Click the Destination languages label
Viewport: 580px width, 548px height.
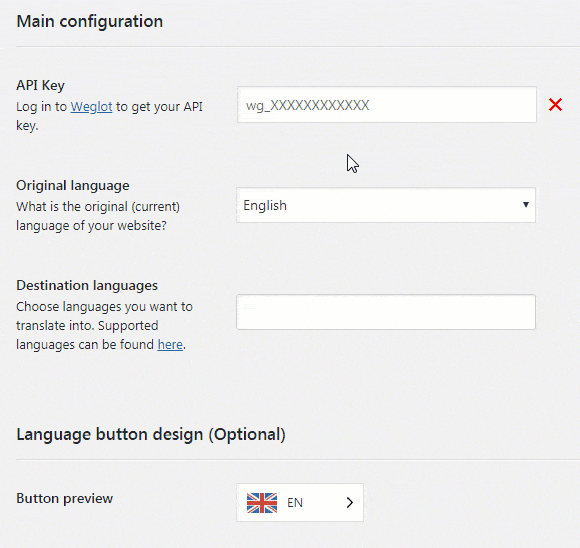[87, 285]
